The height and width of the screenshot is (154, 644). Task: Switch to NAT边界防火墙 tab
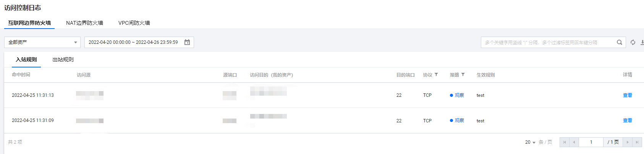click(84, 23)
